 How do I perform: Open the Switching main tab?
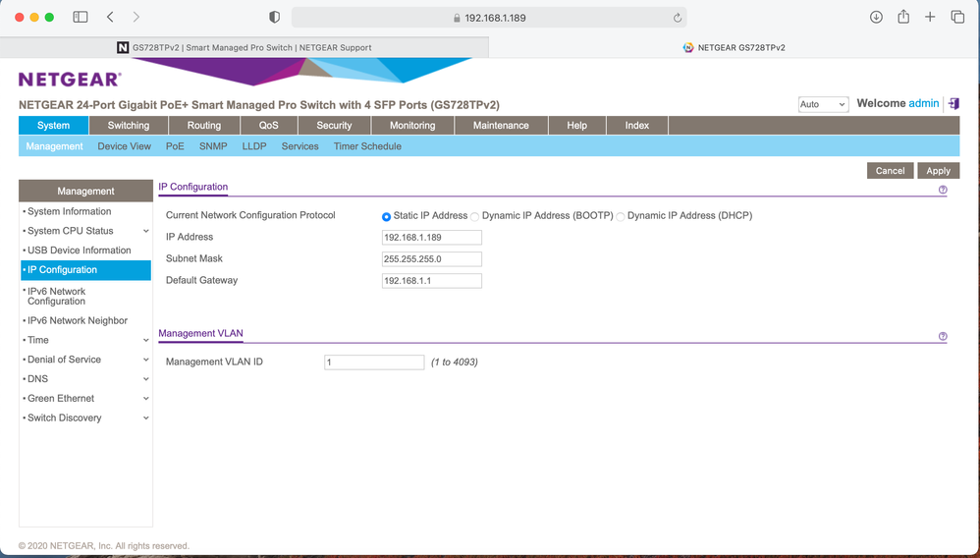click(129, 125)
